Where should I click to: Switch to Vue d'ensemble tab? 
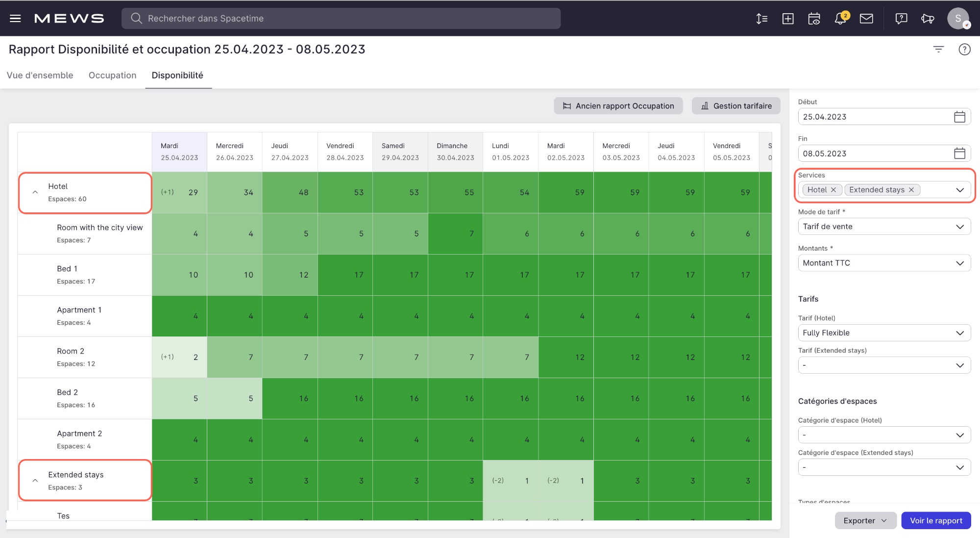[40, 75]
